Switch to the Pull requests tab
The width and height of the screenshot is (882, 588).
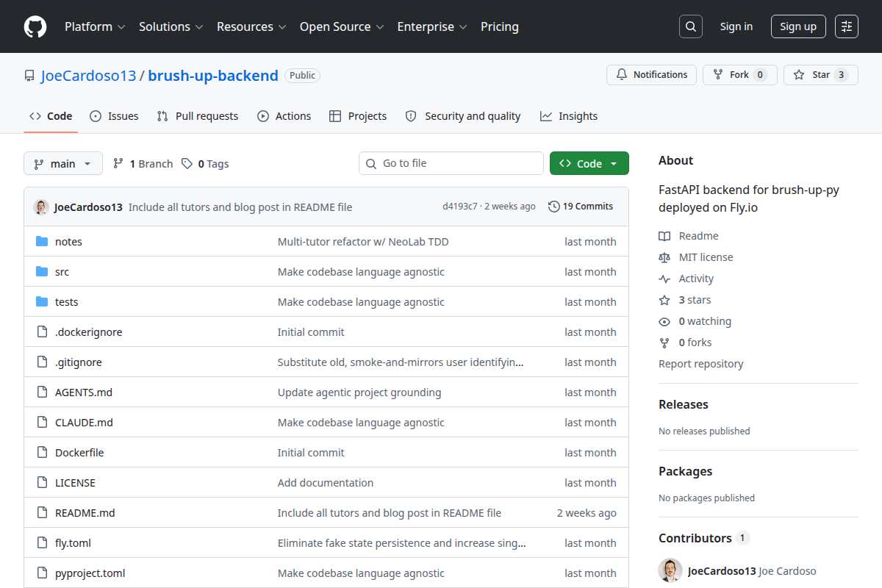pyautogui.click(x=198, y=116)
